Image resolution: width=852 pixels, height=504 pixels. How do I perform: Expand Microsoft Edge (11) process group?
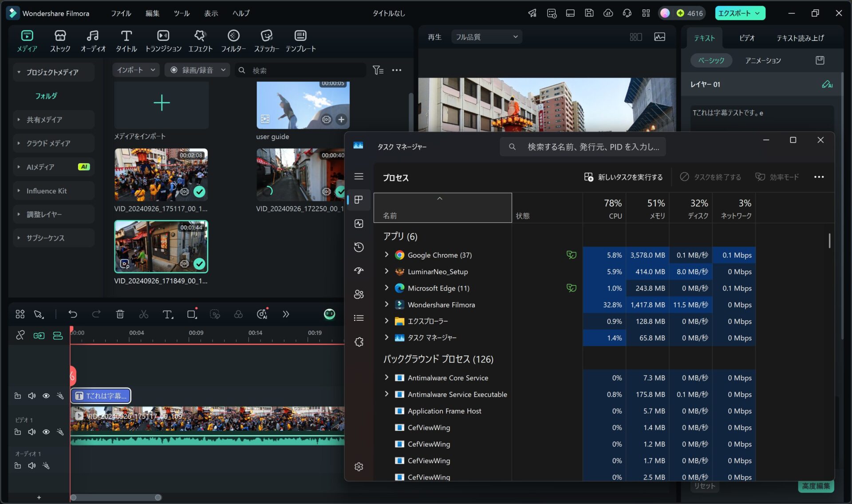(x=387, y=287)
